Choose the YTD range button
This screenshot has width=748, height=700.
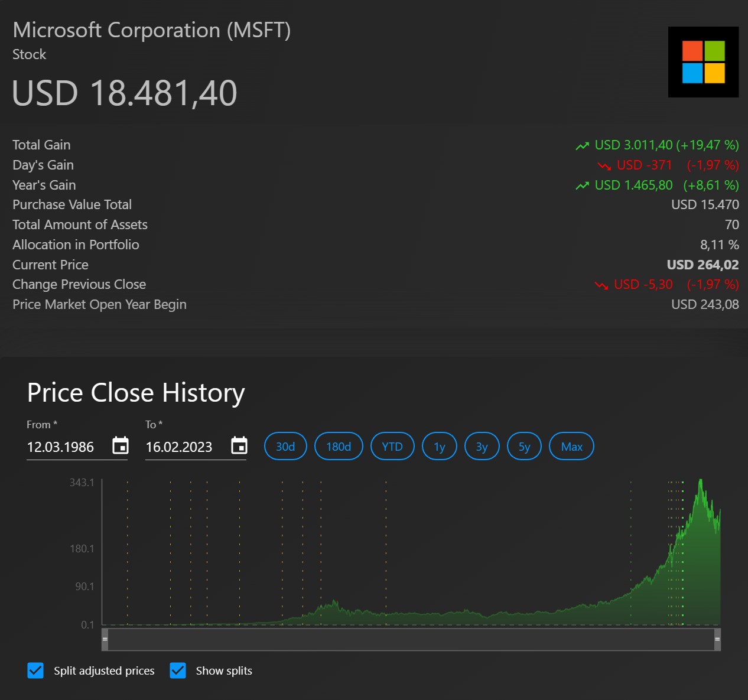(x=392, y=447)
